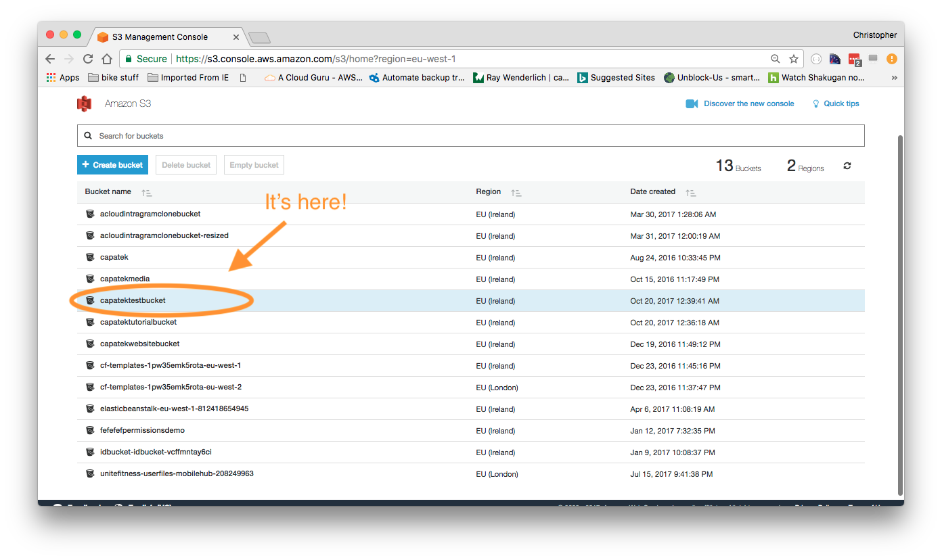The height and width of the screenshot is (560, 942).
Task: Open the bike stuff bookmark folder
Action: coord(113,78)
